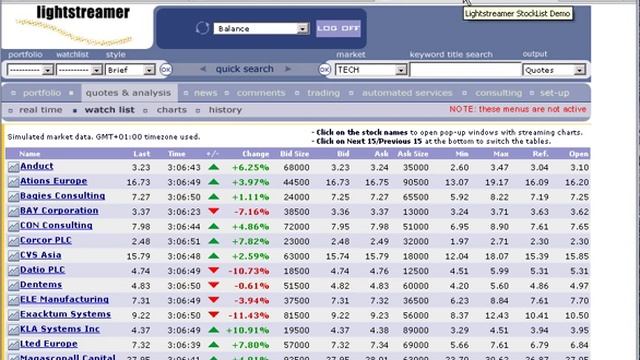Open chart icon next to Datio PLC

13,271
